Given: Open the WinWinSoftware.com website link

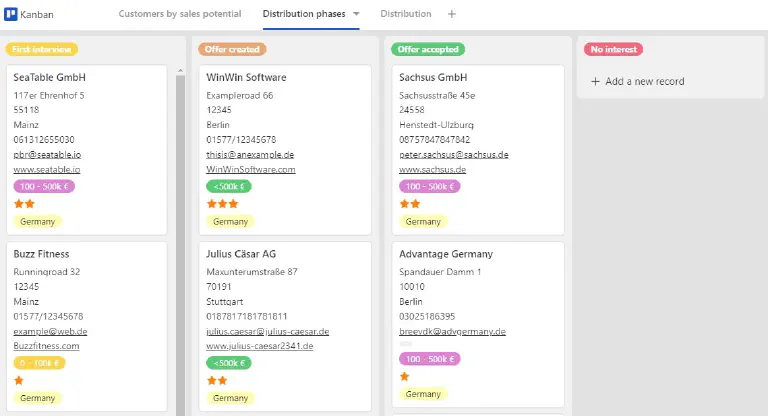Looking at the screenshot, I should [251, 170].
